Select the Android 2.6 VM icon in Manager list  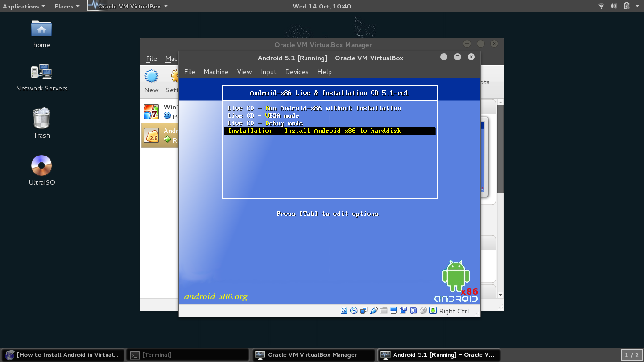pos(152,135)
